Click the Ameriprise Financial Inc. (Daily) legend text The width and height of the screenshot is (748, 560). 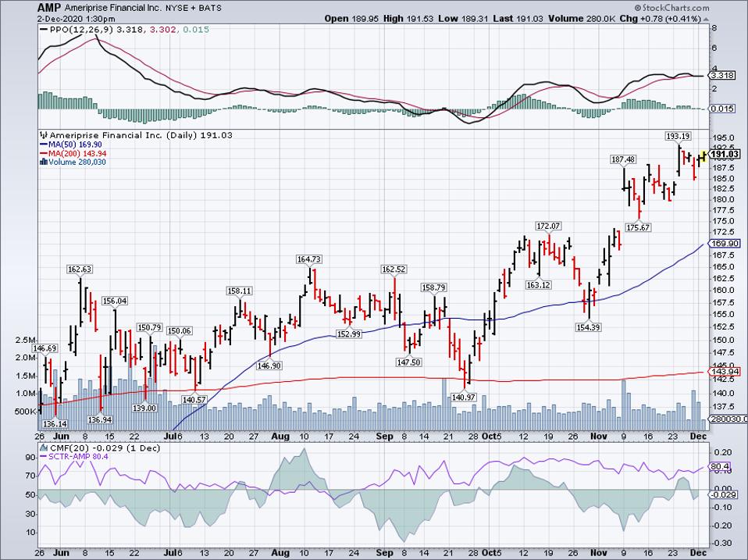tap(141, 135)
